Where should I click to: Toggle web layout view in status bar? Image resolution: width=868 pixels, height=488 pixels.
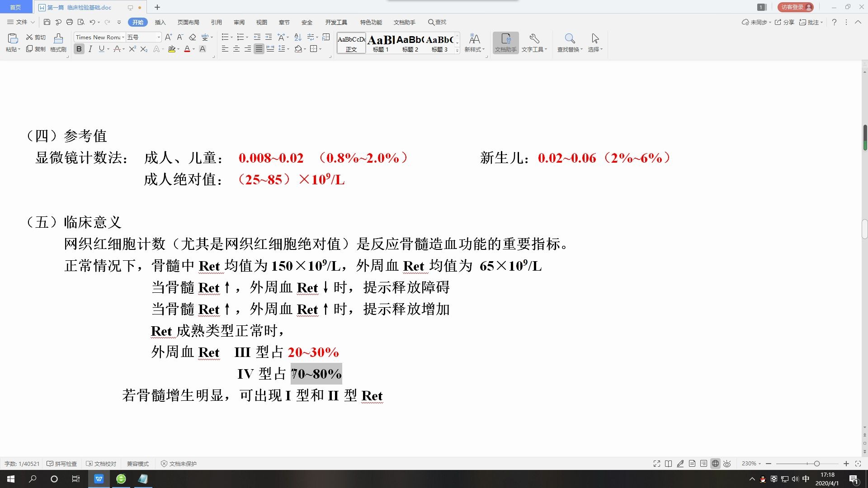[x=715, y=464]
